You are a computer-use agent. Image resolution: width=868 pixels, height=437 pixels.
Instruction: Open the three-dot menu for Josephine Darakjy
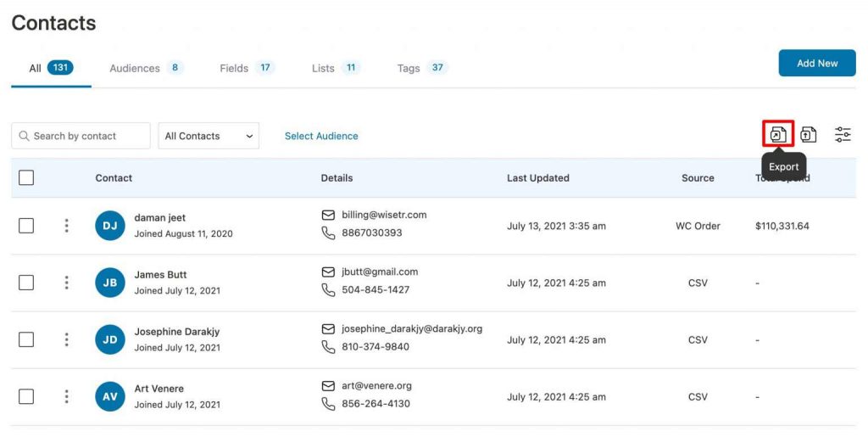point(66,339)
